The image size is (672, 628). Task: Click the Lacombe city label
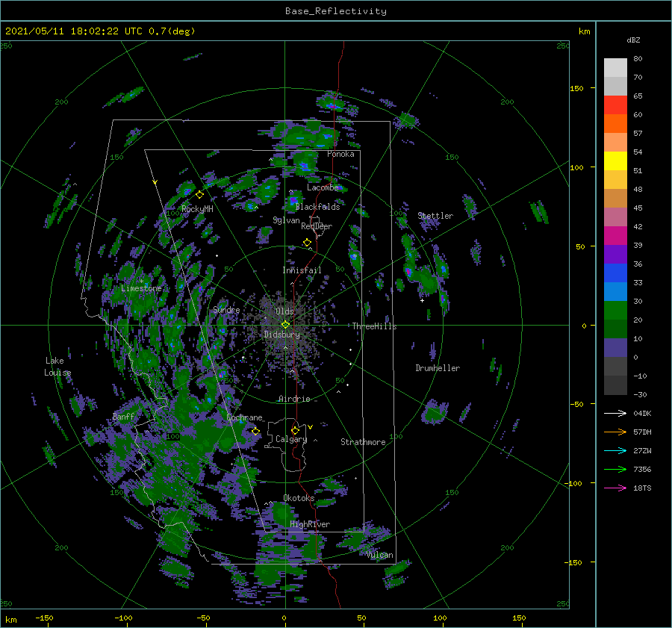[x=323, y=187]
